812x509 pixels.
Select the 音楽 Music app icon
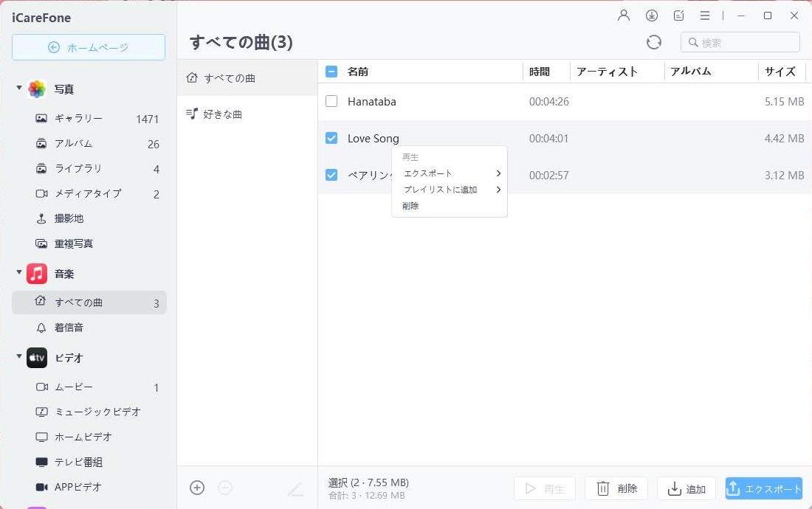(x=37, y=274)
